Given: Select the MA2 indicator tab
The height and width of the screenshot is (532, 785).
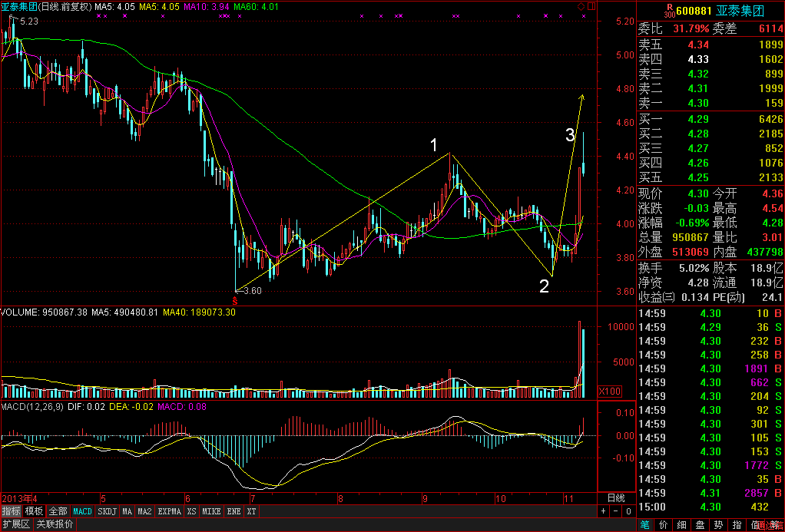Looking at the screenshot, I should coord(144,511).
